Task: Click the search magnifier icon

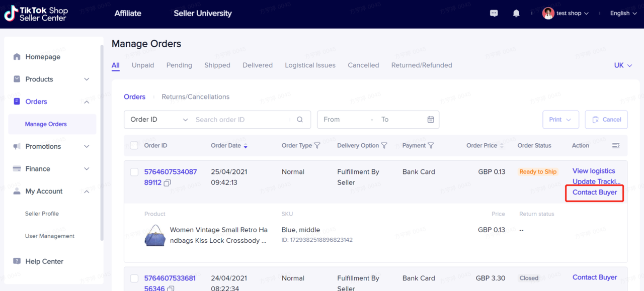Action: click(x=300, y=120)
